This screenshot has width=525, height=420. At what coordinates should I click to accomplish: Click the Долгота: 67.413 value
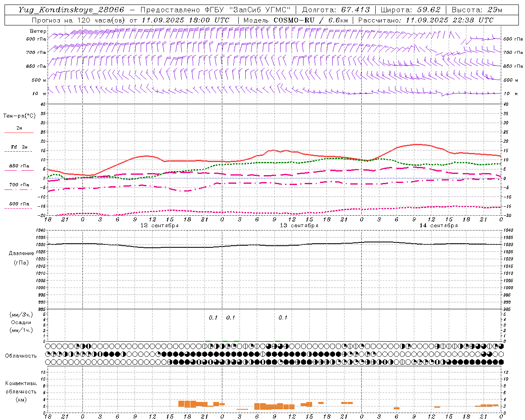click(336, 10)
